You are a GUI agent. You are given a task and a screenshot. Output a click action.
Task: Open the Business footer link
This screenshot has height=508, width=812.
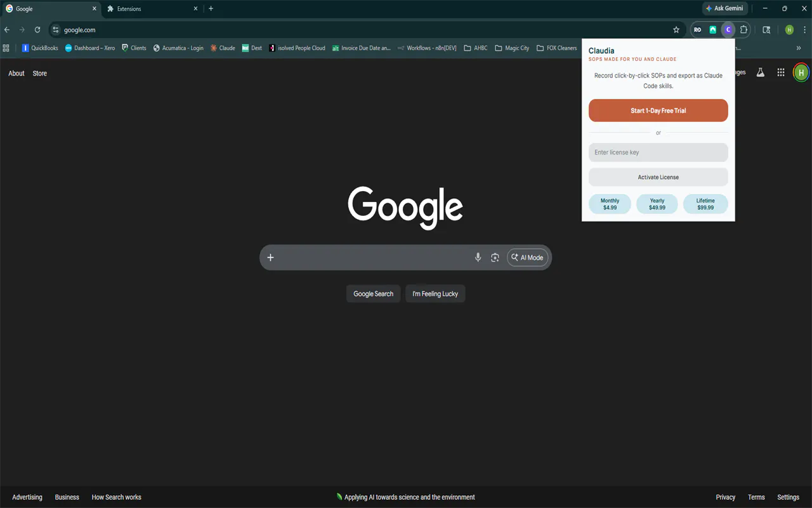[x=67, y=497]
